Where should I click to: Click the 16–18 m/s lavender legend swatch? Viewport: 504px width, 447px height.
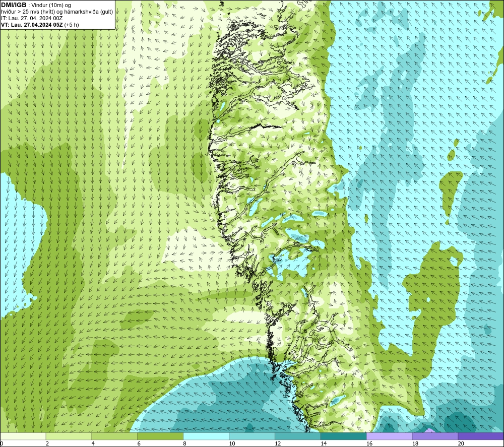click(x=389, y=436)
